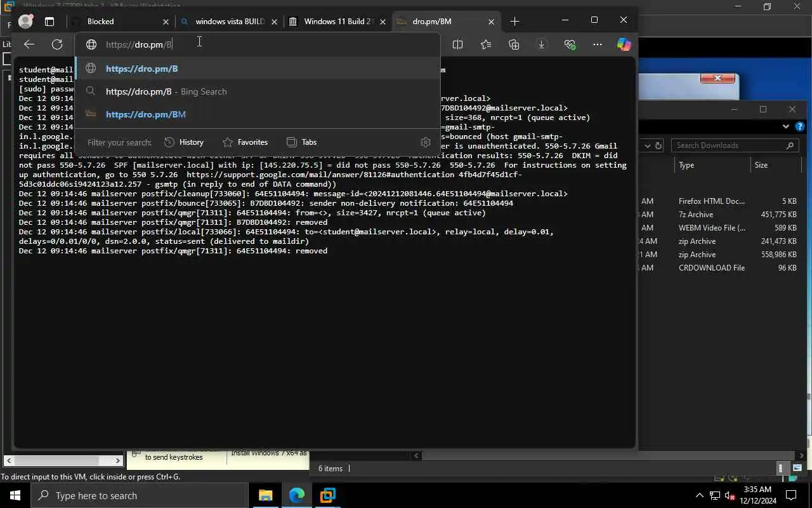The width and height of the screenshot is (812, 508).
Task: Filter suggestions by History
Action: coord(184,142)
